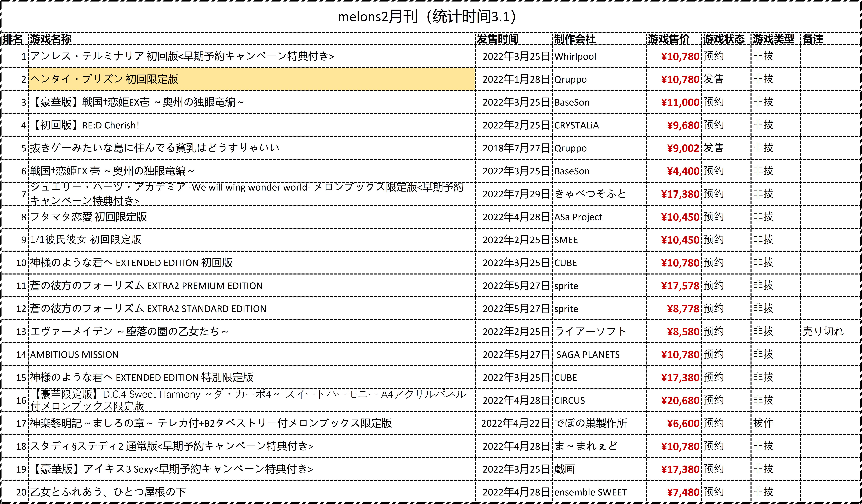This screenshot has width=862, height=504.
Task: Click the ¥11,000 price cell
Action: point(673,102)
